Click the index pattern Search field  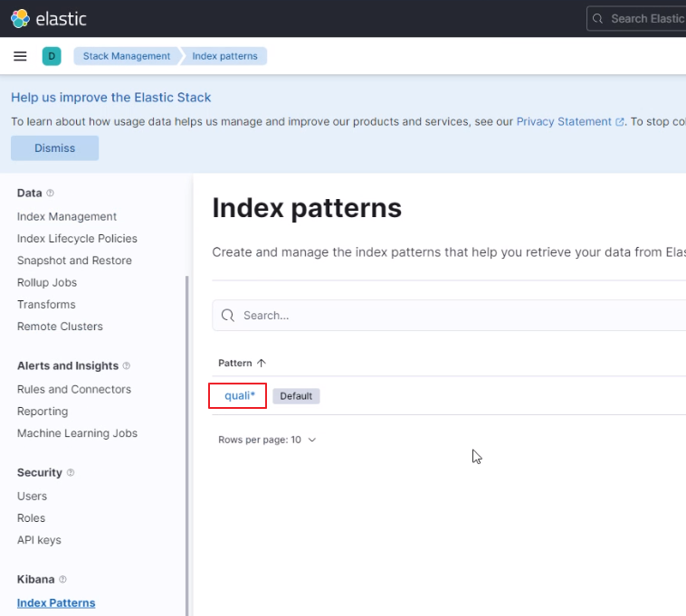tap(449, 315)
